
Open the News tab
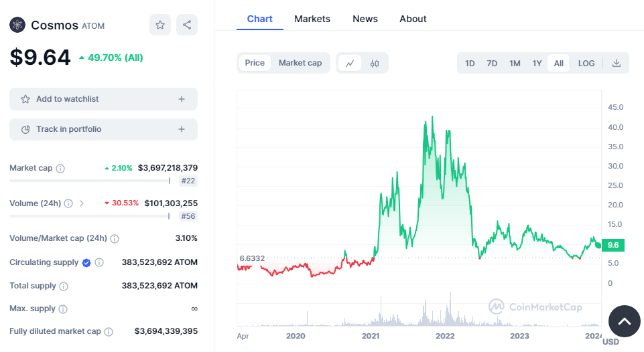point(365,19)
